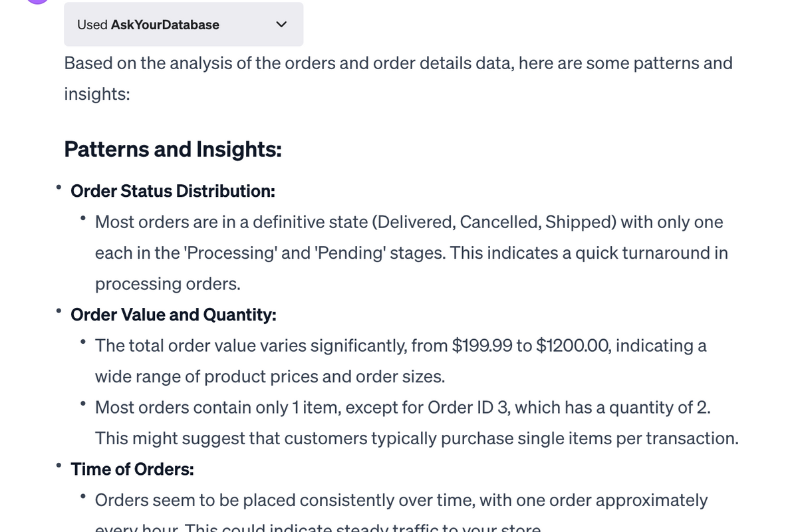Click the sentence mentioning Order ID 3
This screenshot has width=798, height=532.
click(403, 407)
